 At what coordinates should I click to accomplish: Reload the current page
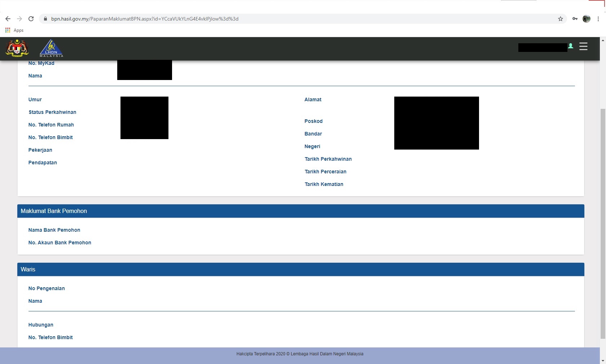(x=31, y=19)
